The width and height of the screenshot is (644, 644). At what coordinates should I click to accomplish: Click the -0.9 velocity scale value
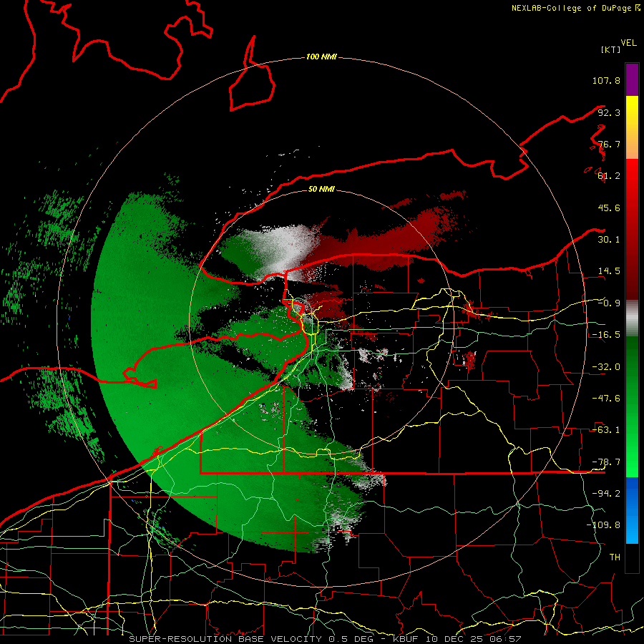click(x=609, y=303)
